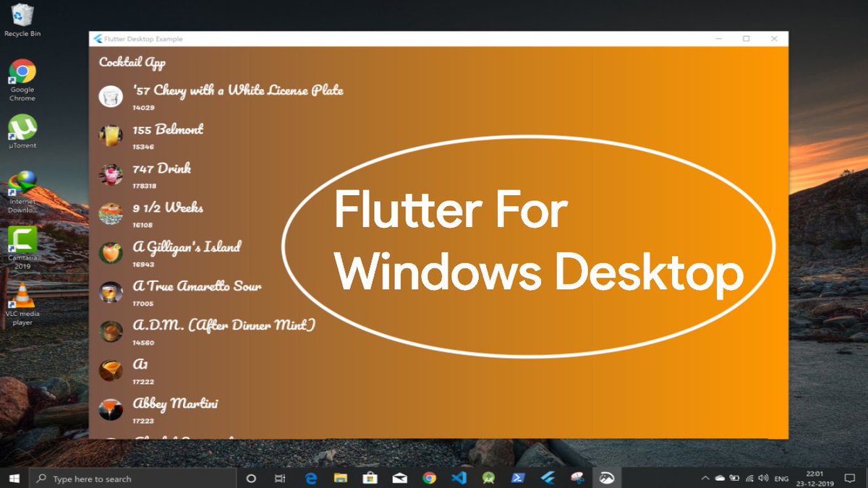The width and height of the screenshot is (868, 488).
Task: Open Google Chrome desktop shortcut
Action: [22, 81]
